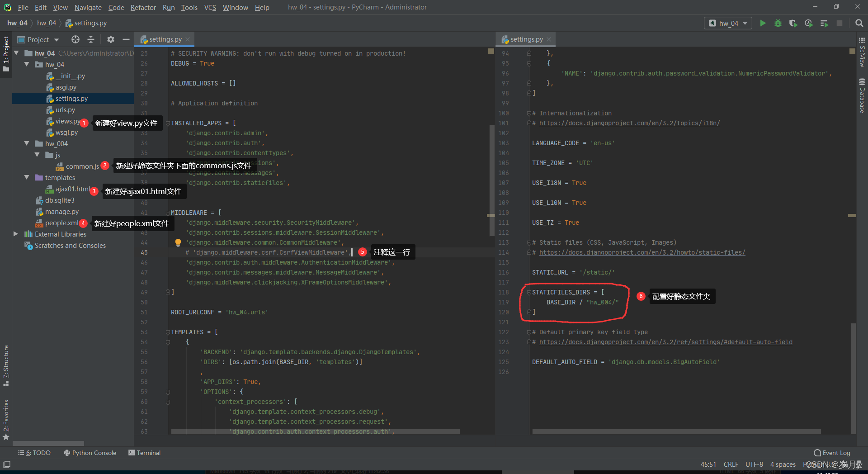Open the static-files howto link

(x=642, y=252)
